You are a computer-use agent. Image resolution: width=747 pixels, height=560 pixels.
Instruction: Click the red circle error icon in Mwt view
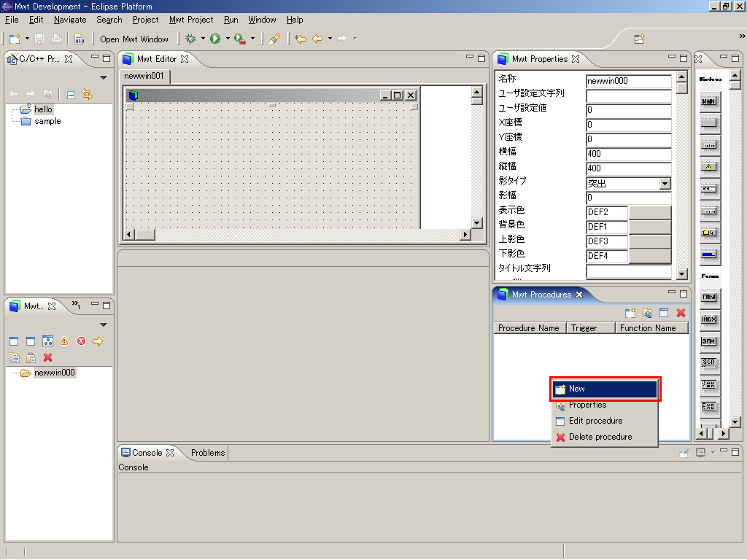click(x=82, y=341)
